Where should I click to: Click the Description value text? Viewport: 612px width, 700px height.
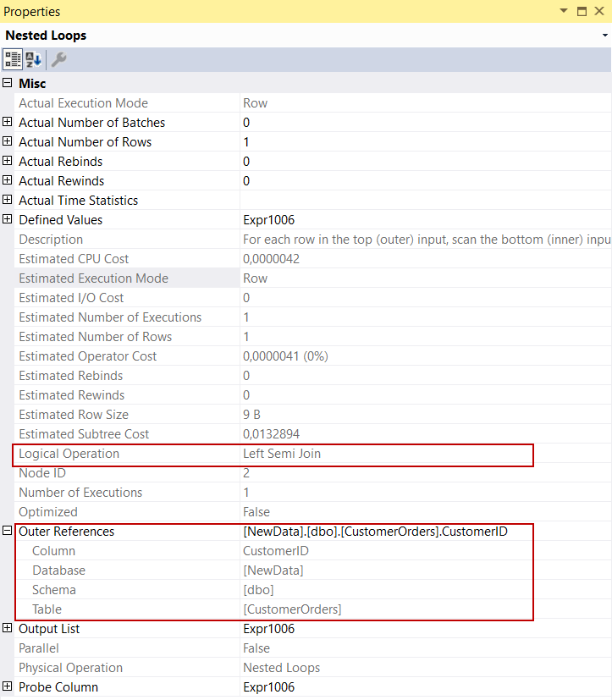[427, 240]
